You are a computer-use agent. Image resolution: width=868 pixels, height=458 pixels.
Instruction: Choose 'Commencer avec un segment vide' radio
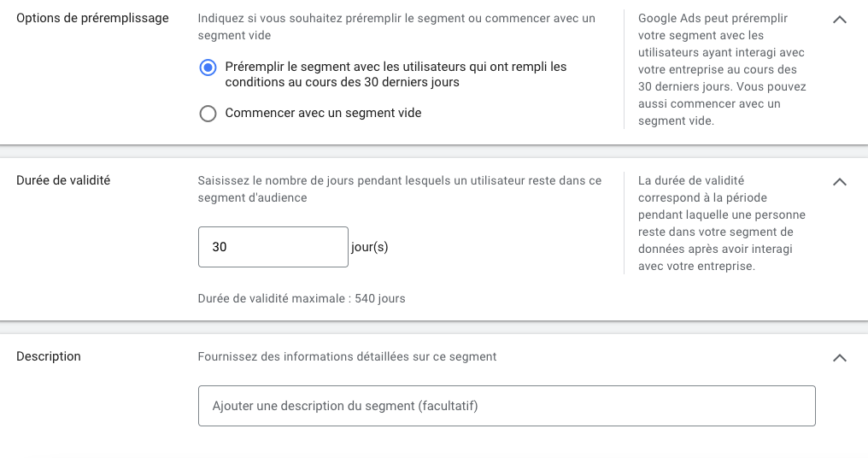(x=208, y=114)
